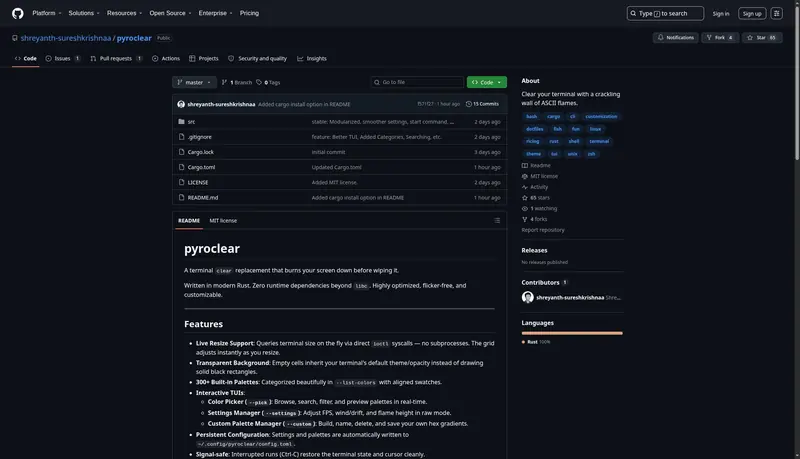Expand the Enterprise menu
This screenshot has width=800, height=459.
[x=215, y=13]
